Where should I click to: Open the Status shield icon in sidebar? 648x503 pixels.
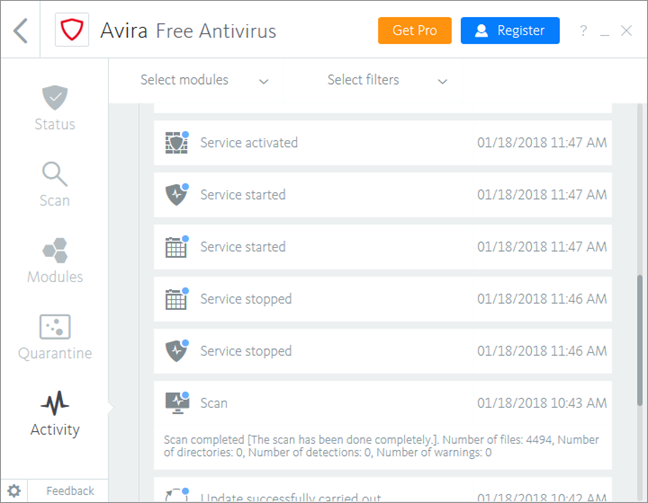(55, 98)
